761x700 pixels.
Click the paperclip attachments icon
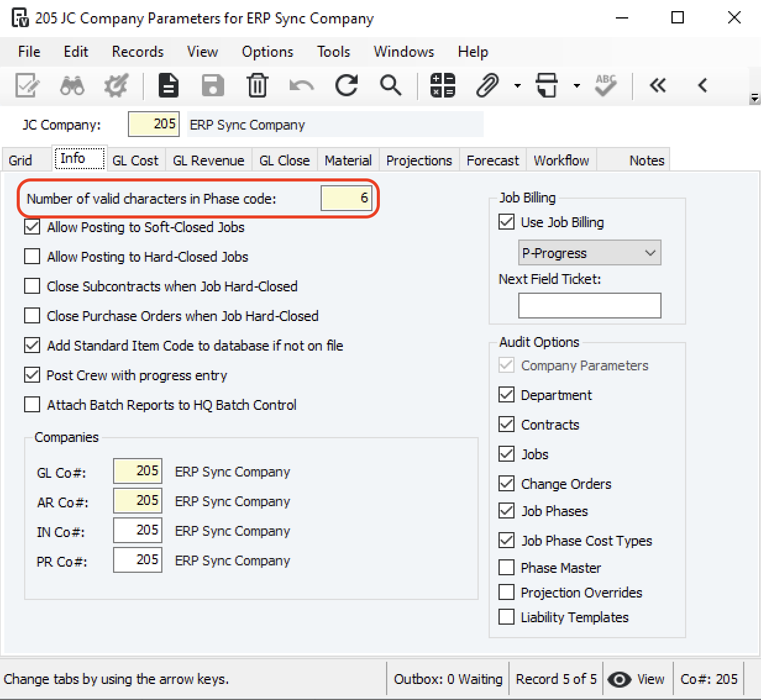pos(487,86)
